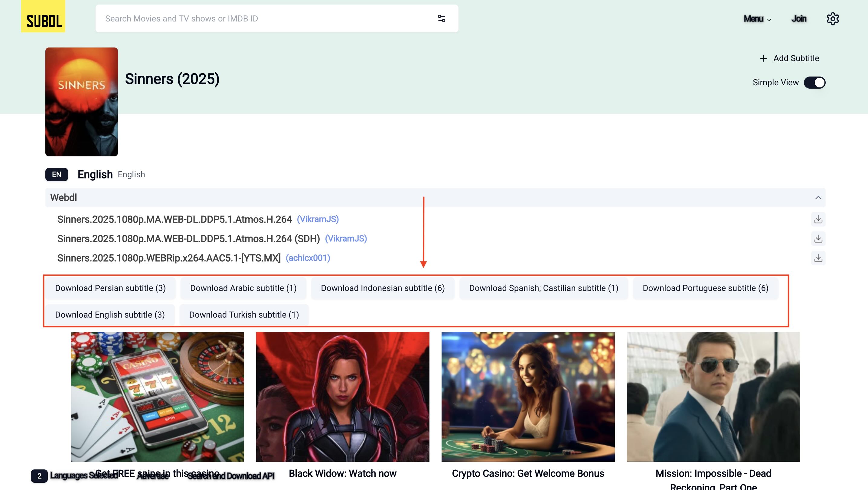The width and height of the screenshot is (868, 490).
Task: Click Download Spanish; Castilian subtitle (1)
Action: pos(544,288)
